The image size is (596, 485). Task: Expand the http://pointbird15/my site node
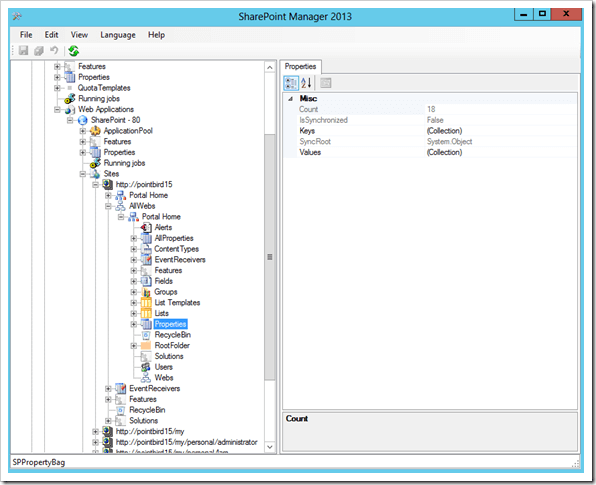[x=95, y=431]
